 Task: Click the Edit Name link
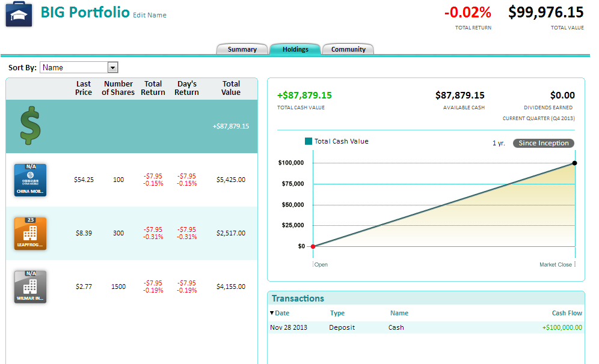150,15
